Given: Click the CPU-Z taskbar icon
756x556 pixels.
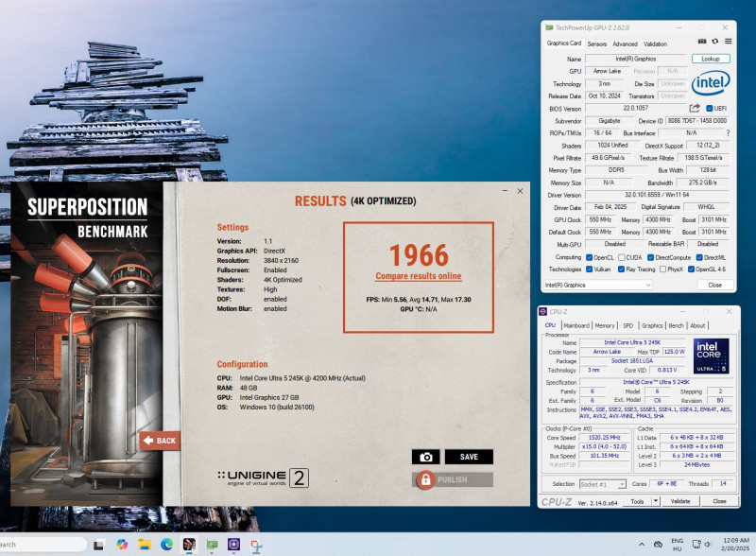Looking at the screenshot, I should coord(233,545).
